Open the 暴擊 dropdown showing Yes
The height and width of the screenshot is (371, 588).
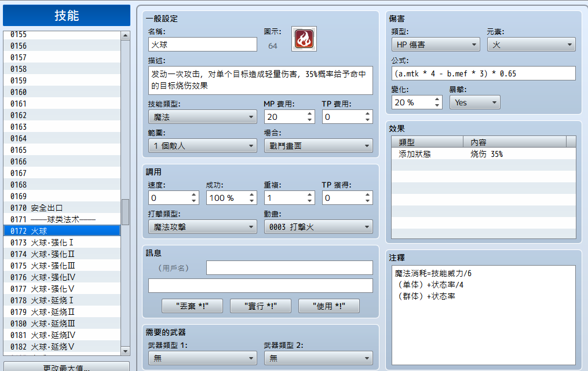(x=475, y=102)
